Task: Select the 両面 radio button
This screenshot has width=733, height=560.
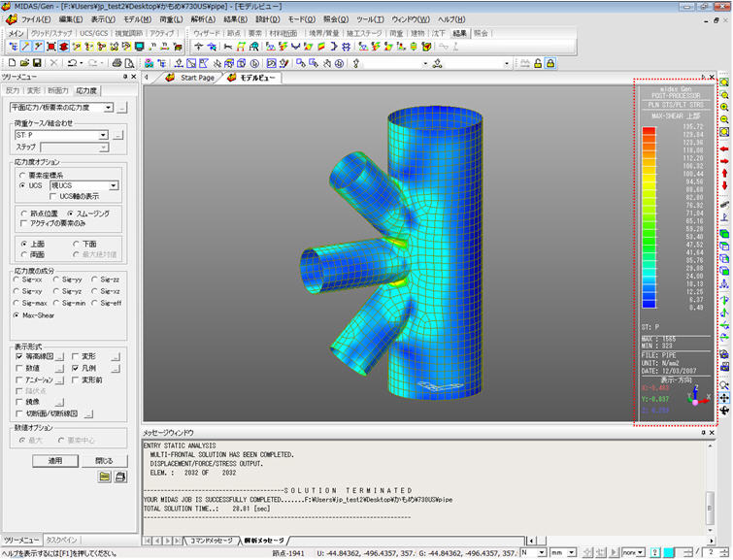Action: pyautogui.click(x=24, y=254)
